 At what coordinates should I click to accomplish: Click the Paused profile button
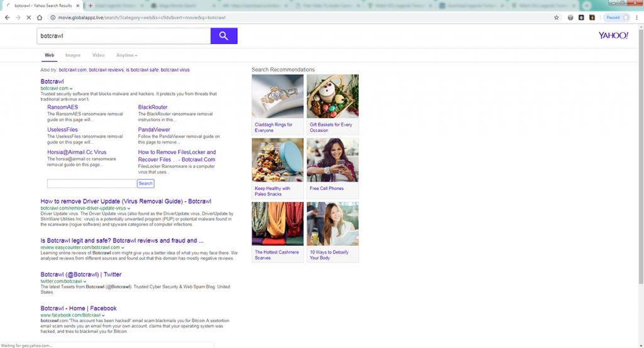click(x=618, y=18)
